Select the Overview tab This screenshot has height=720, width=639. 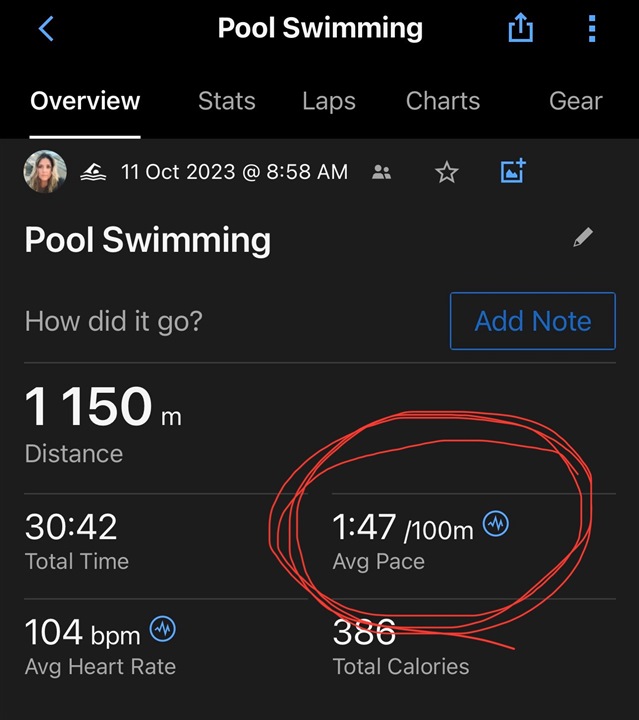(85, 101)
